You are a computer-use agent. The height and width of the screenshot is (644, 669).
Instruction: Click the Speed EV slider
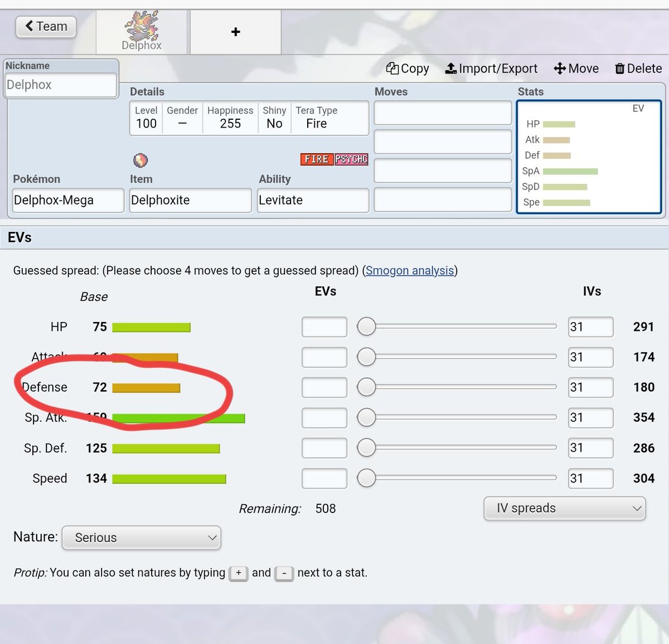coord(457,477)
